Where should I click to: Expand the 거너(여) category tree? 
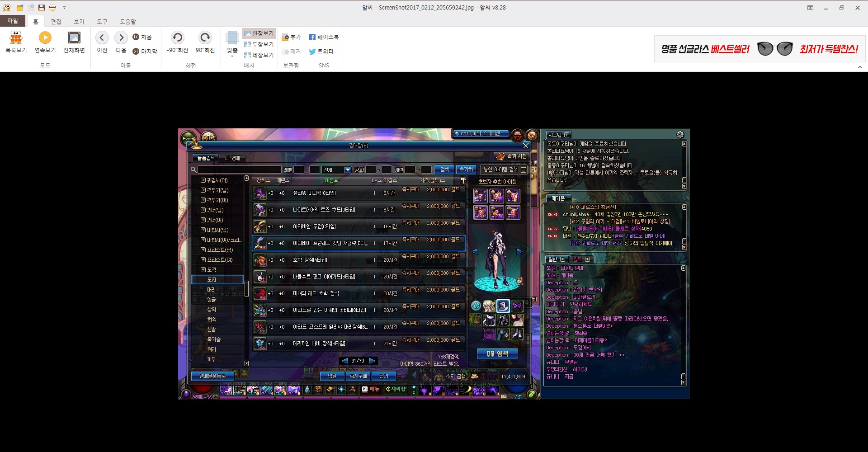(x=203, y=220)
